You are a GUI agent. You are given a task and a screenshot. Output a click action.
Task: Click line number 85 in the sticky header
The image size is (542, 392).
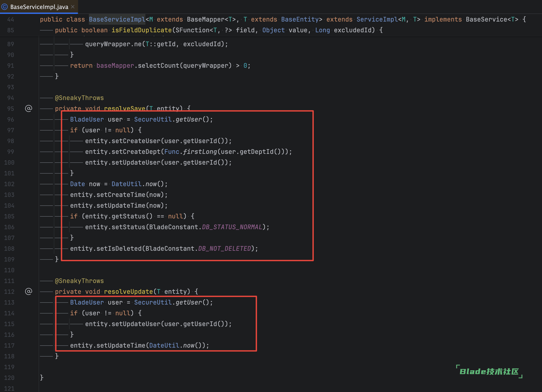point(11,30)
